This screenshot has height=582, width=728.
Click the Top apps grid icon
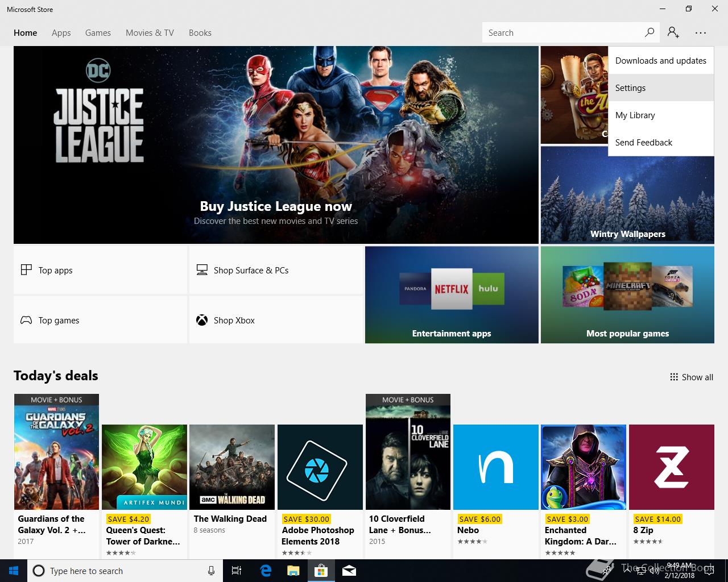coord(26,270)
